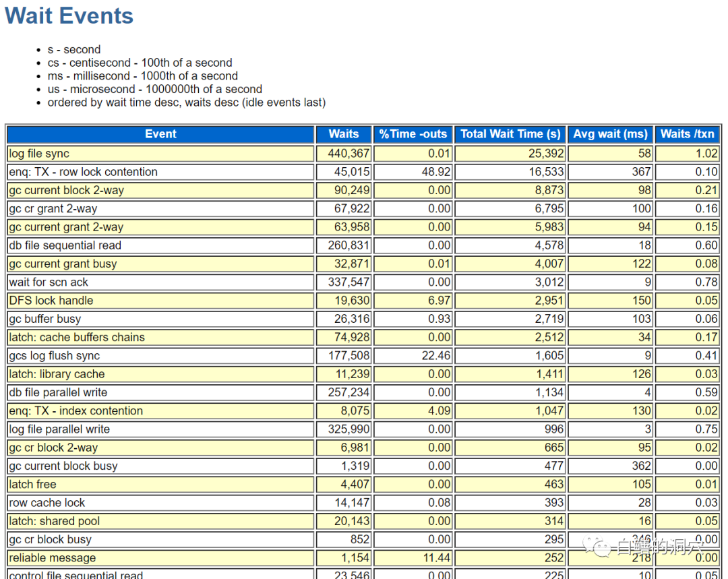
Task: Select the DFS lock handle event cell
Action: coord(51,301)
